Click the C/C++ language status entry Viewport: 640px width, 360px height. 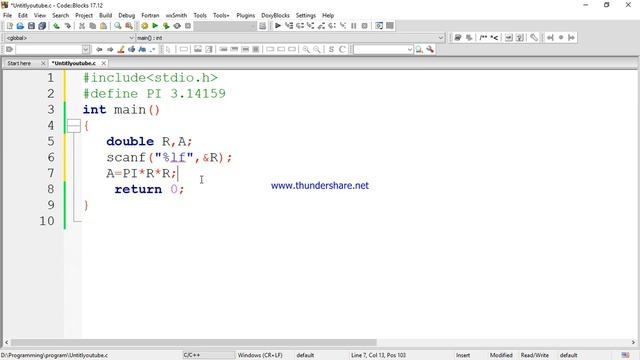coord(191,355)
